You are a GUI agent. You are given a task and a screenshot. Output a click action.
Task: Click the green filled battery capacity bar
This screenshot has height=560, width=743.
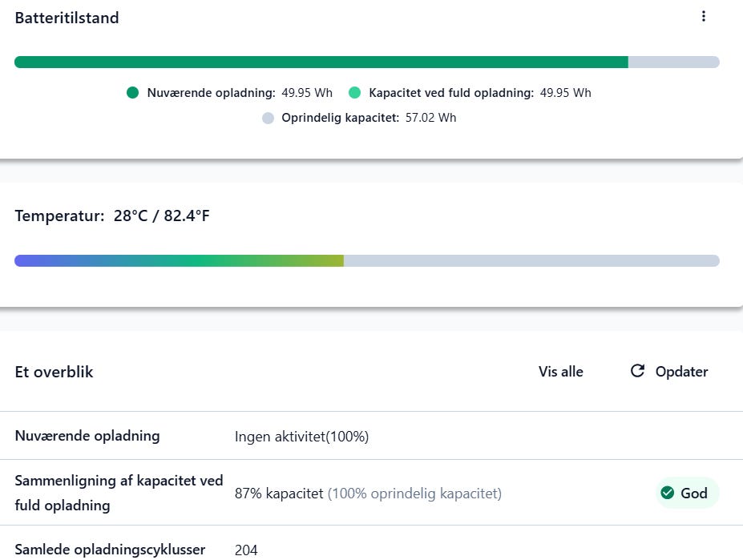pos(321,62)
